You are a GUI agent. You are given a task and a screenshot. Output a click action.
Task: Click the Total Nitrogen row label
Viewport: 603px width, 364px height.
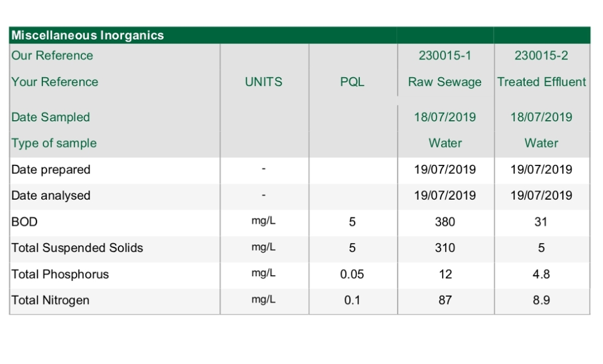pyautogui.click(x=51, y=300)
